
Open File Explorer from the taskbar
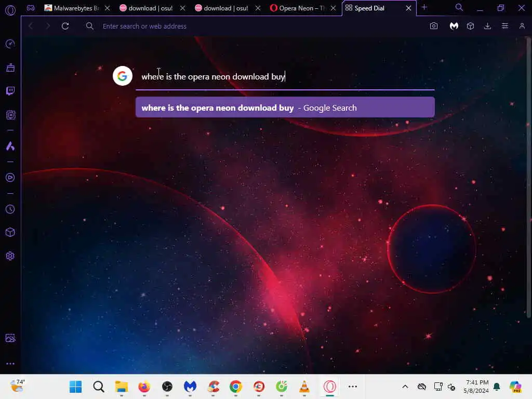[x=121, y=387]
